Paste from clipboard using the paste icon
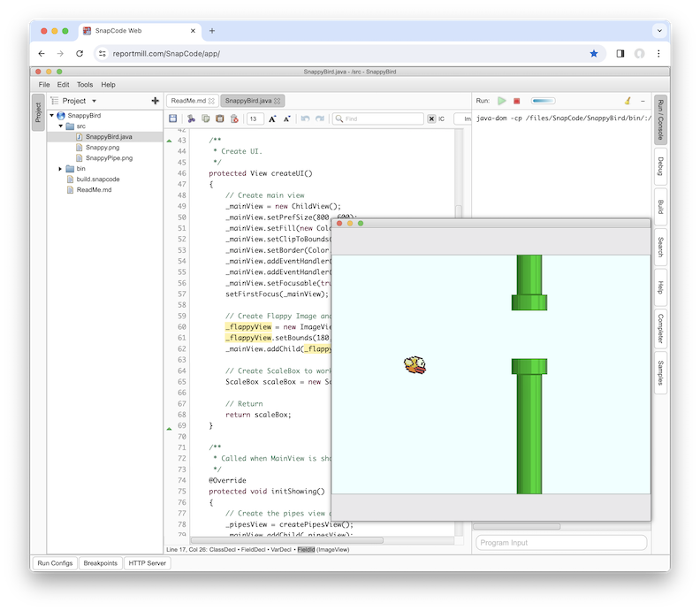 [220, 118]
